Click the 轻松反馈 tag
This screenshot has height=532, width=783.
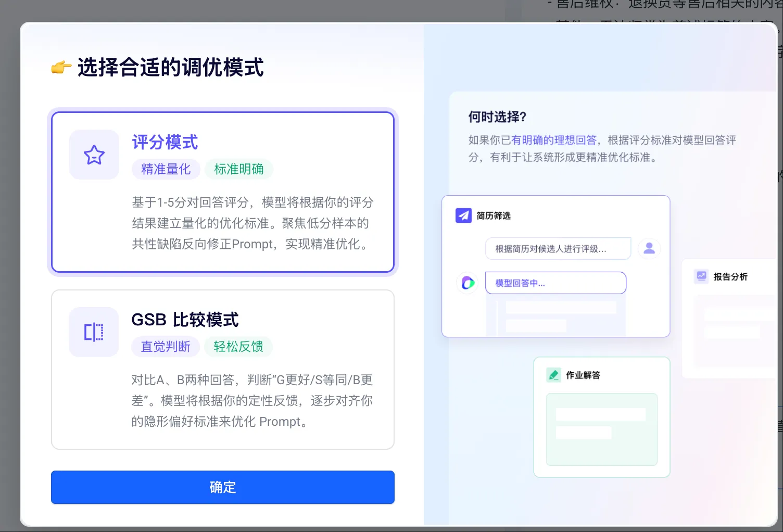coord(238,347)
